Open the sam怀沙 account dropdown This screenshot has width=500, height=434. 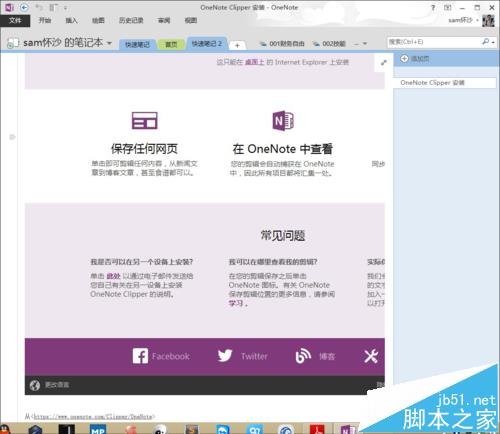pos(463,20)
